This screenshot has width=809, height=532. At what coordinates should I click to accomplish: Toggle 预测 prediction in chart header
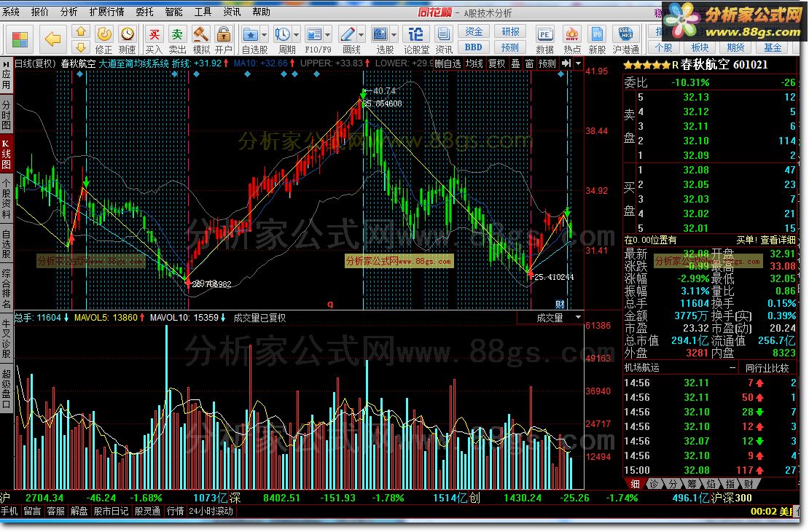point(547,63)
